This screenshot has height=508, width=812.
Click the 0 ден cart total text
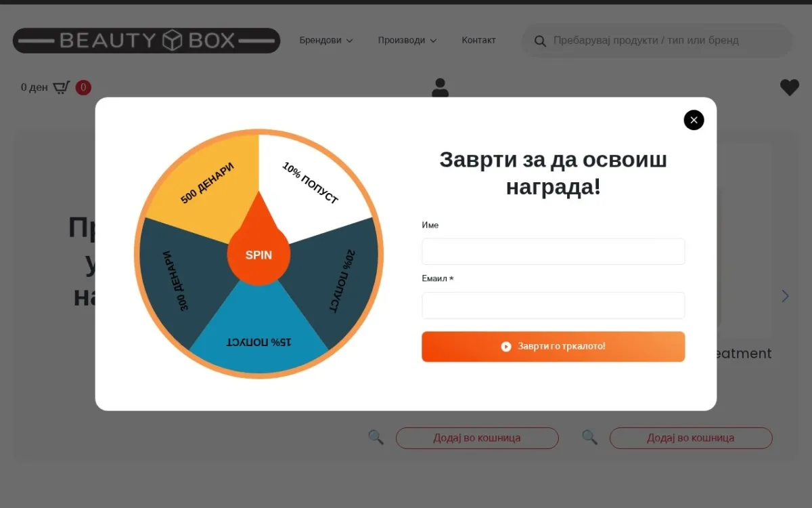pos(34,87)
